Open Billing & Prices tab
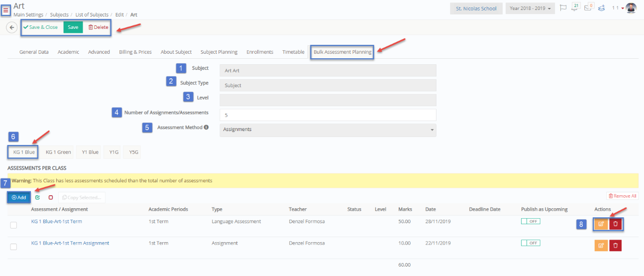 point(135,52)
